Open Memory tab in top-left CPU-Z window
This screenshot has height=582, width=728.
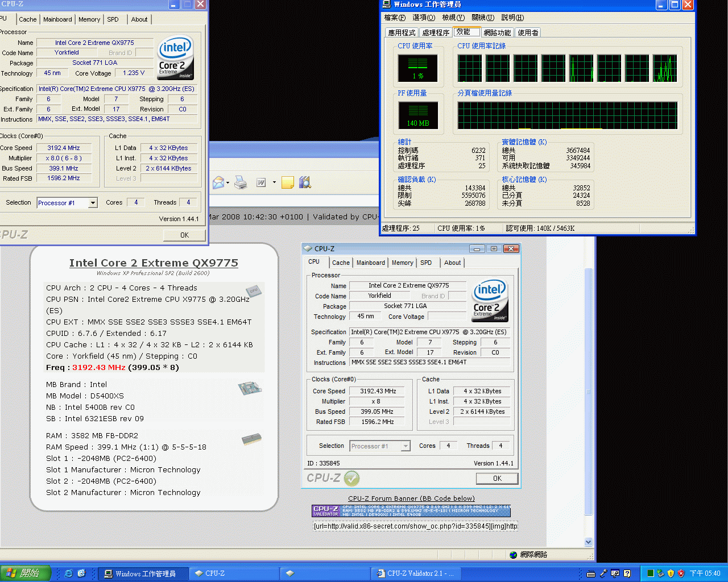coord(89,19)
